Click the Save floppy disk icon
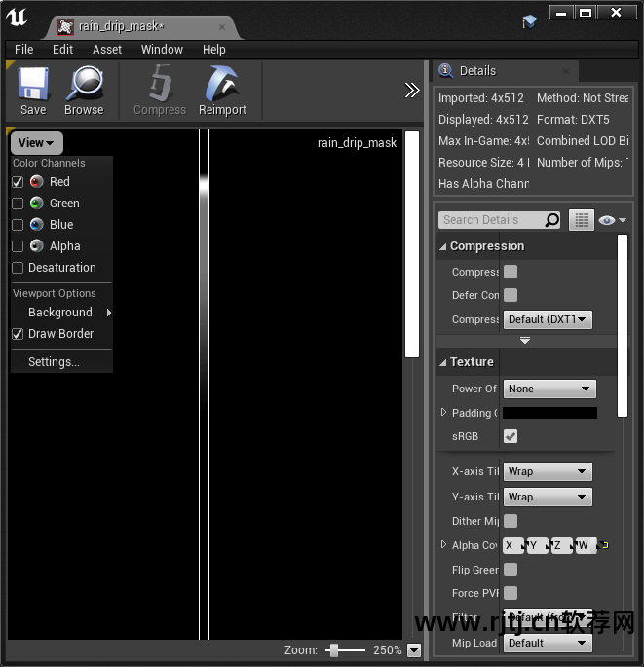Viewport: 644px width, 667px height. pyautogui.click(x=33, y=84)
